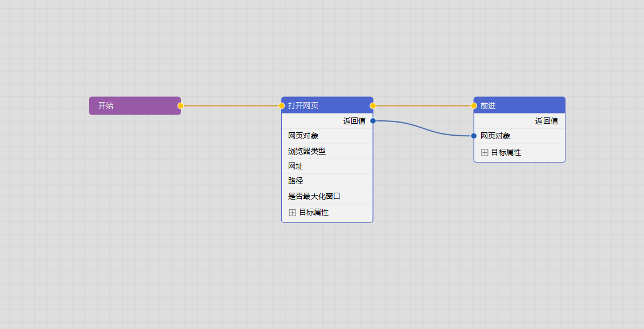Click the 网址 property row
The width and height of the screenshot is (644, 329).
(x=327, y=166)
